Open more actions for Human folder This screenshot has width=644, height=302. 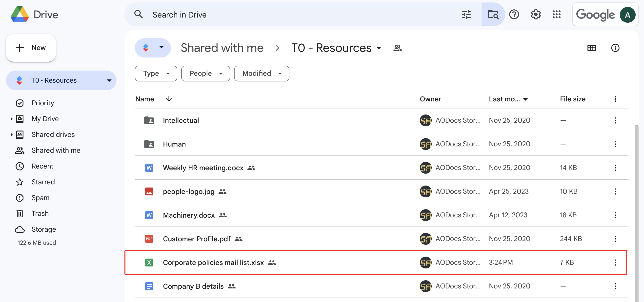point(615,144)
